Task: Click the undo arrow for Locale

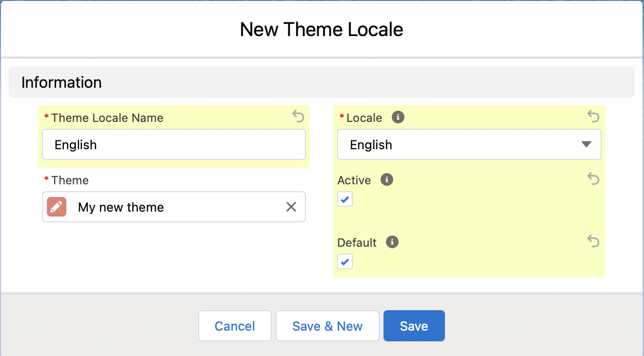Action: (593, 117)
